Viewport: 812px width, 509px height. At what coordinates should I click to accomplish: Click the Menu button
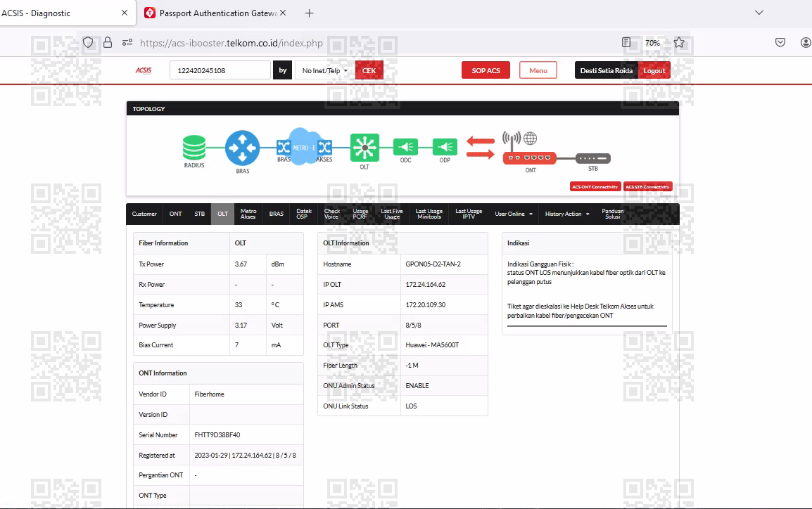(x=538, y=70)
